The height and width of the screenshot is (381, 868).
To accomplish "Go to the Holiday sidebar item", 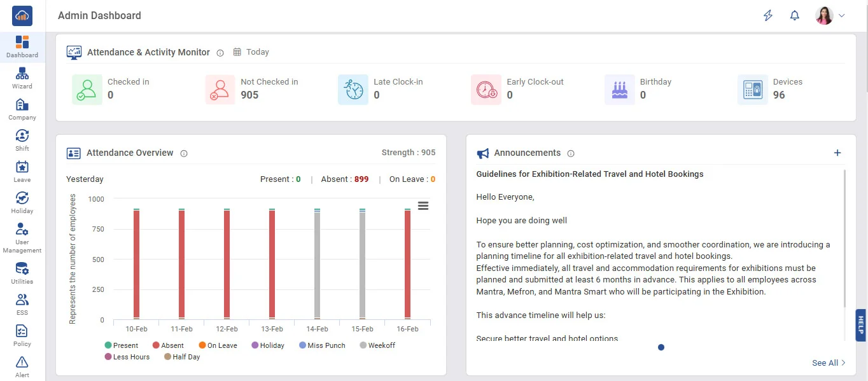I will tap(22, 202).
